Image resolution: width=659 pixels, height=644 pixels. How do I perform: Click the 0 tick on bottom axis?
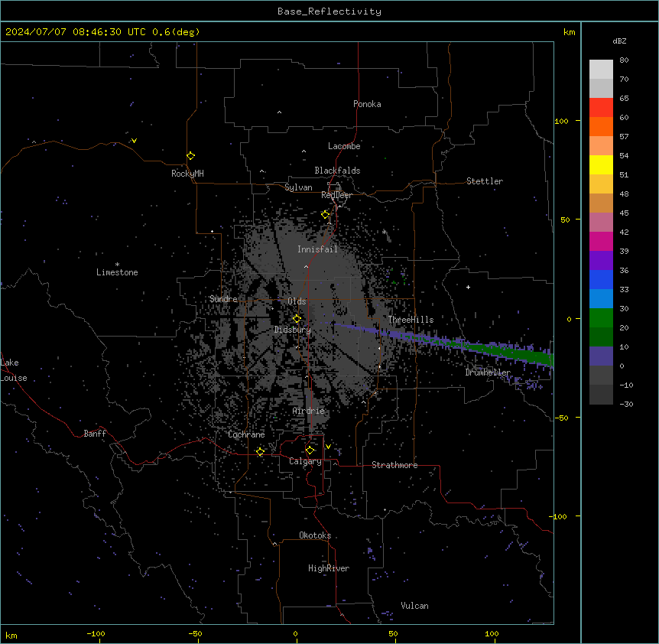click(295, 633)
